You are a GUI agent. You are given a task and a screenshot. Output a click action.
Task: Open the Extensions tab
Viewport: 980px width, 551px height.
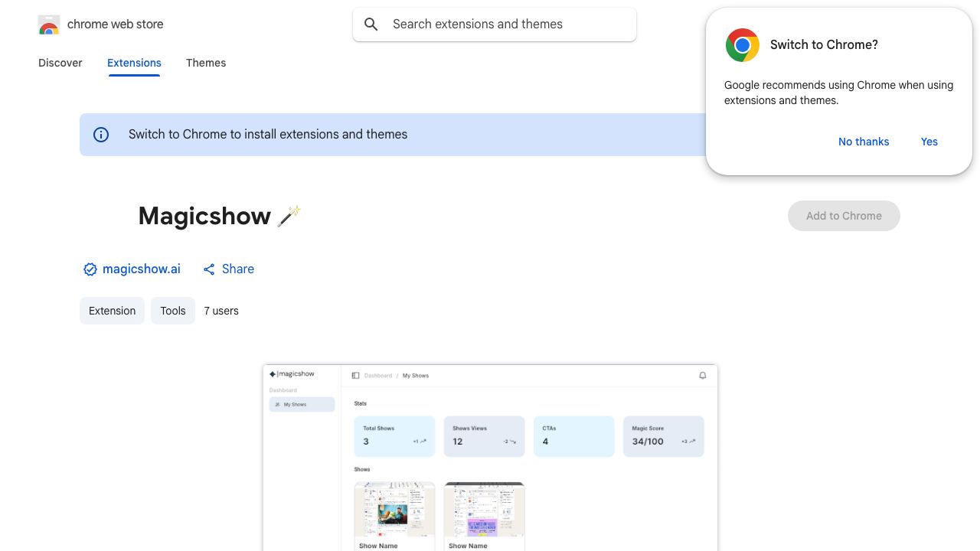[x=134, y=63]
